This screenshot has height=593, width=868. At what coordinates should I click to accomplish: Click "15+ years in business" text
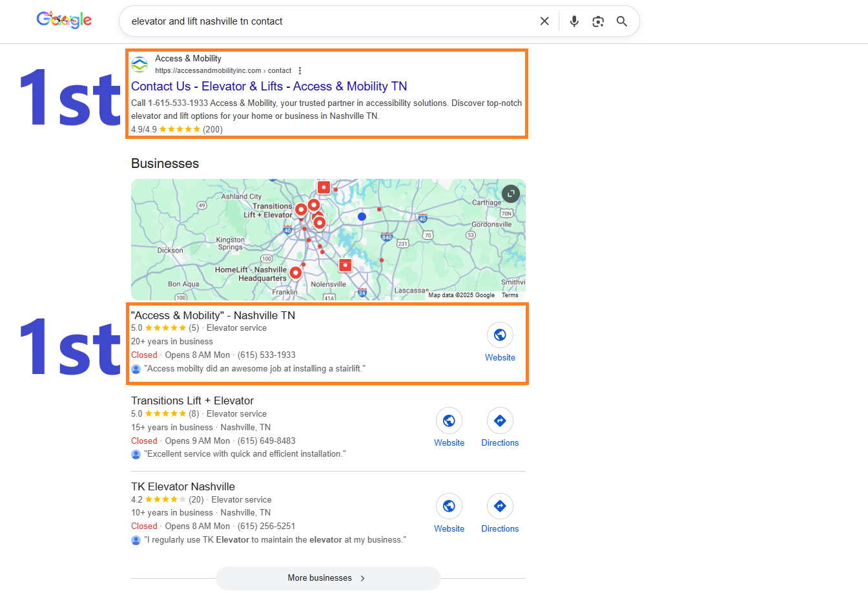[172, 428]
